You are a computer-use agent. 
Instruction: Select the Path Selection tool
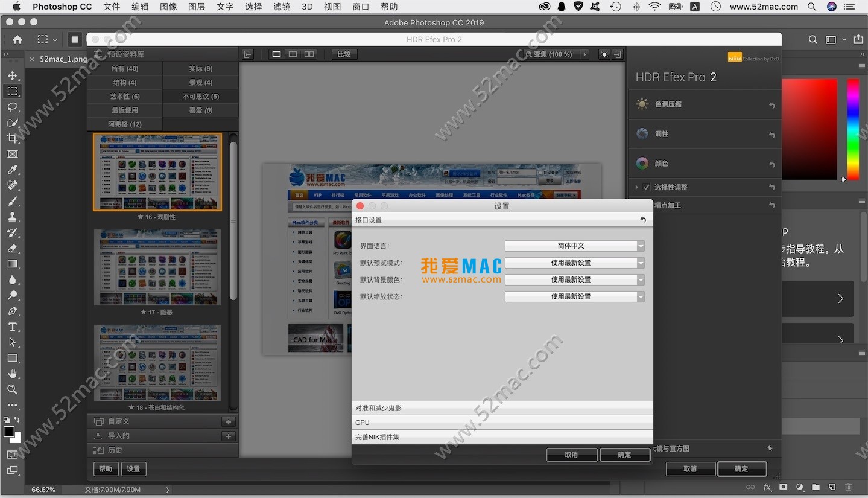coord(12,343)
